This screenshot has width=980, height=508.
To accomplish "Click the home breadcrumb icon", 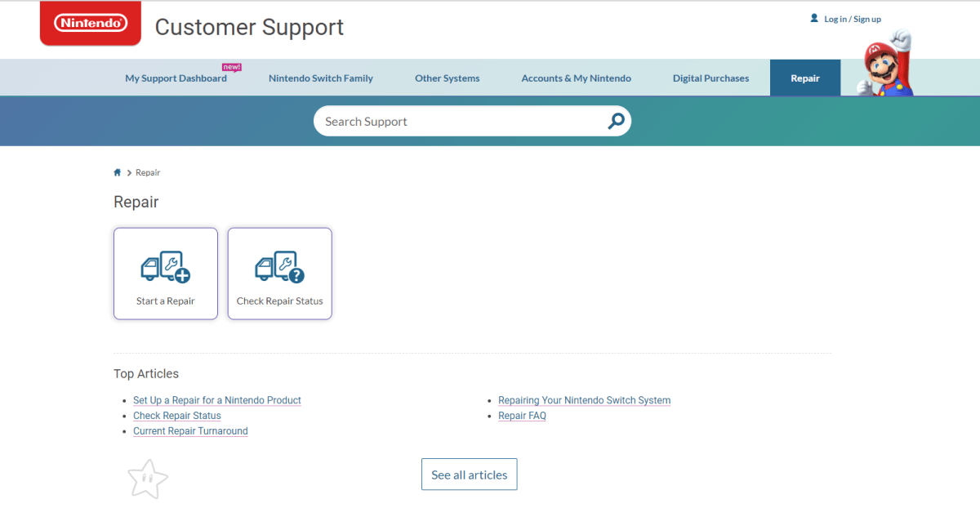I will point(118,172).
